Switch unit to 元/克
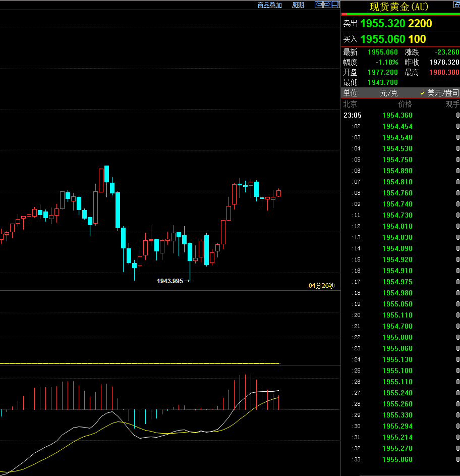This screenshot has width=460, height=476. pyautogui.click(x=389, y=93)
